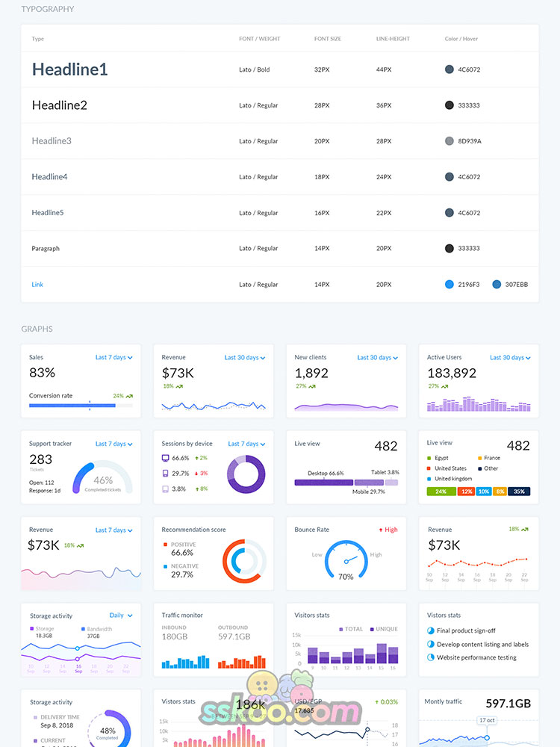Click the Desktop 66.6% bar segment
Viewport: 560px width, 747px height.
pos(324,483)
